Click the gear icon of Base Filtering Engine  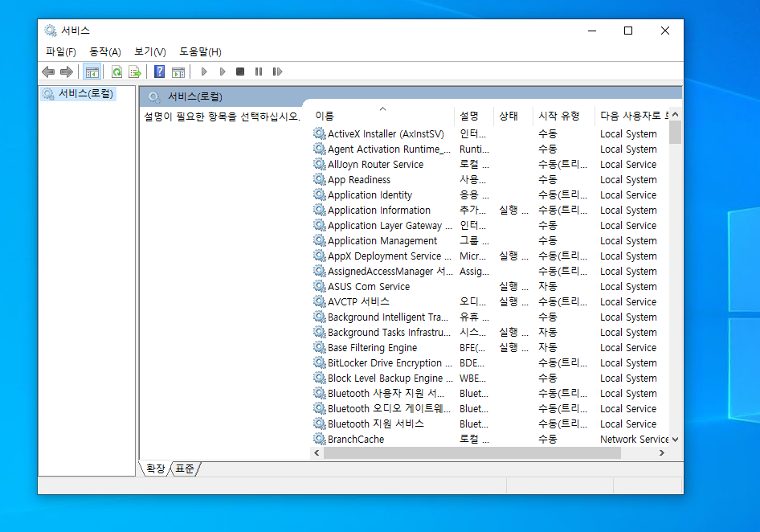pyautogui.click(x=320, y=347)
